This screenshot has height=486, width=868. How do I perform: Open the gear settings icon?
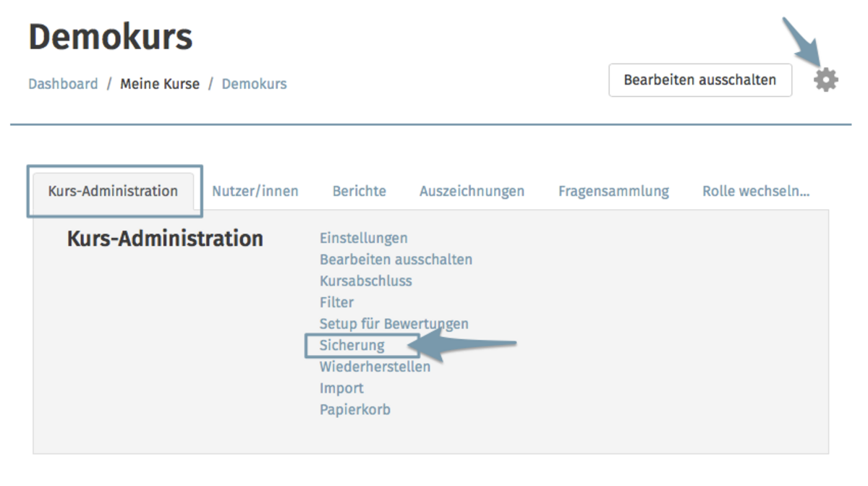[x=825, y=80]
